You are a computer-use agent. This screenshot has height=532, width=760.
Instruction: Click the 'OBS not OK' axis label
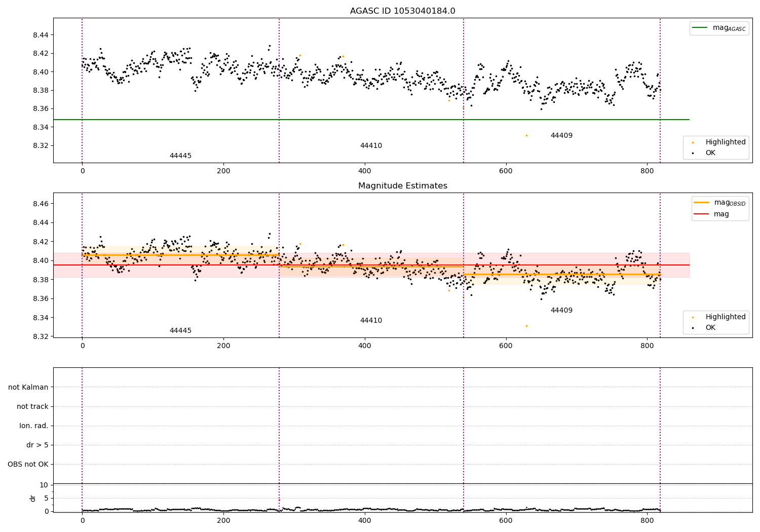tap(28, 465)
